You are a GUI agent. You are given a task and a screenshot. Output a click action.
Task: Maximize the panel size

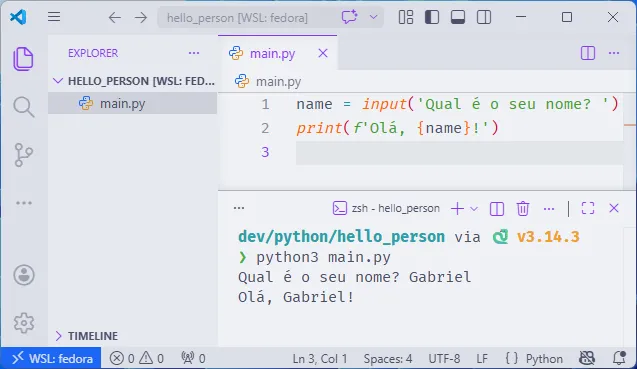click(588, 208)
